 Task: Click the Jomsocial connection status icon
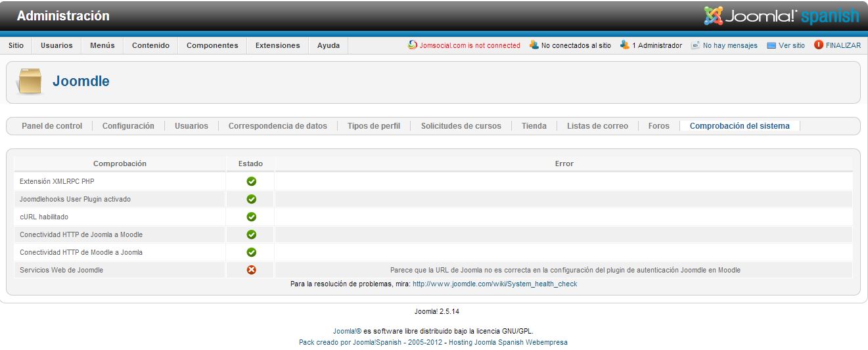(413, 45)
